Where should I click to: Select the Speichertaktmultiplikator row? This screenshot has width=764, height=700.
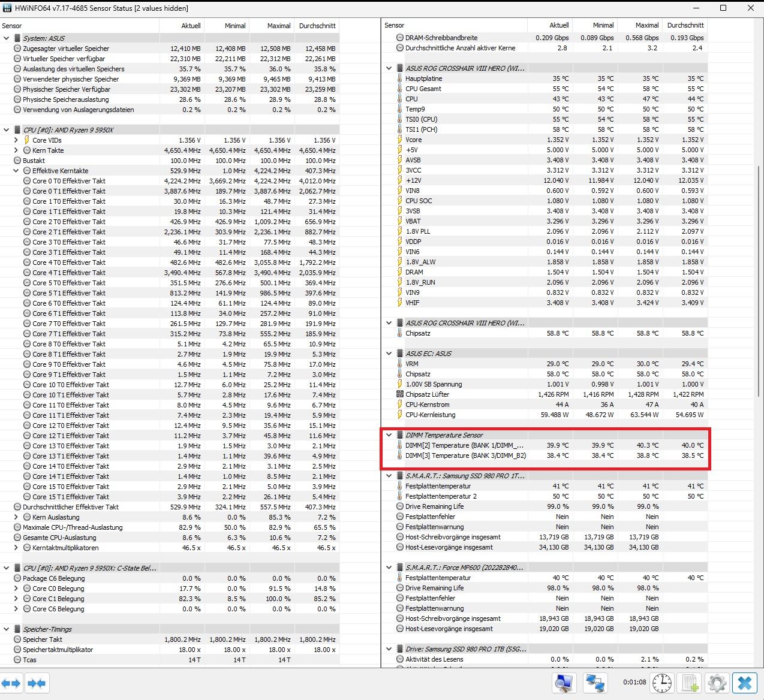coord(170,650)
